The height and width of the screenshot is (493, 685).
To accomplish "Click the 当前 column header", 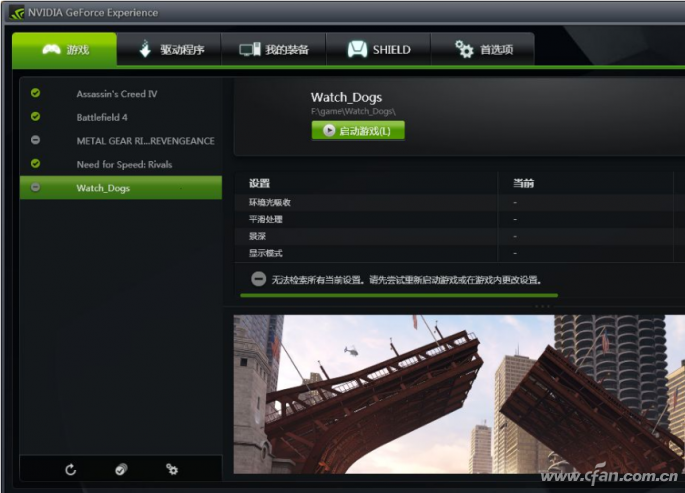I will coord(523,183).
